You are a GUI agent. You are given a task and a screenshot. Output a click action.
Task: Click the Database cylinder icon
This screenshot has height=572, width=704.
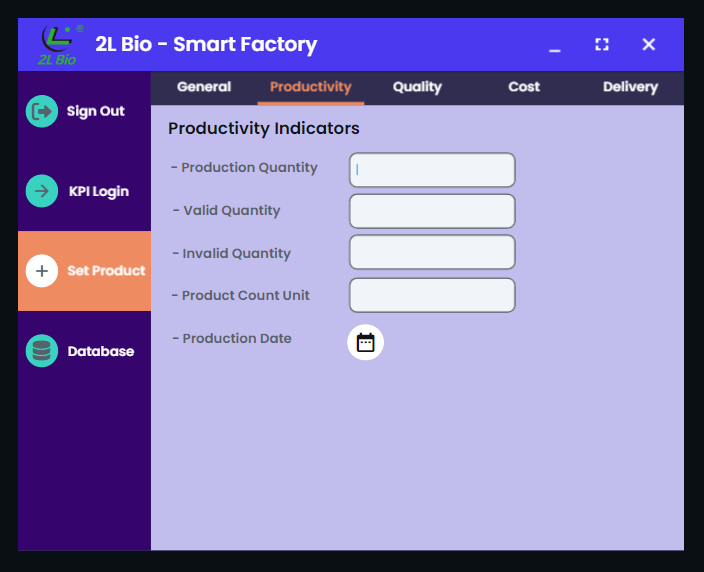[42, 351]
